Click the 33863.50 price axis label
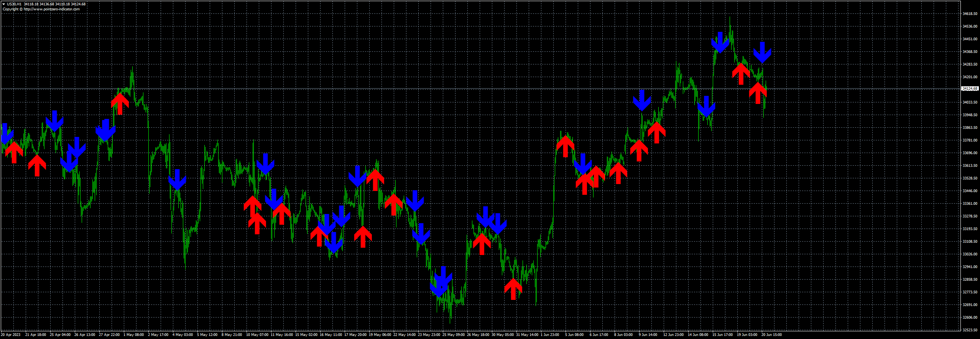The image size is (980, 339). 970,128
